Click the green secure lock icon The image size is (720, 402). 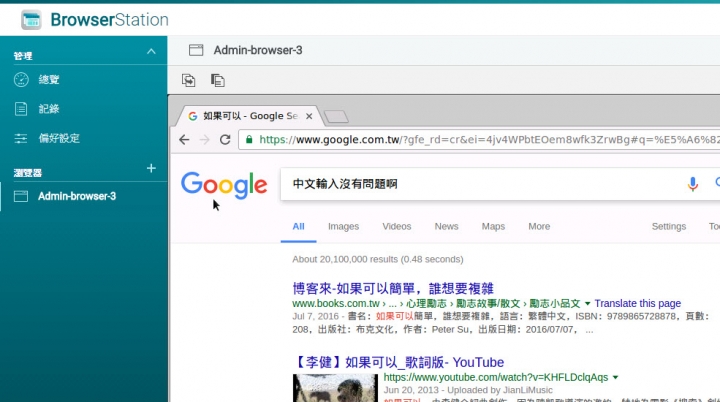click(x=249, y=139)
